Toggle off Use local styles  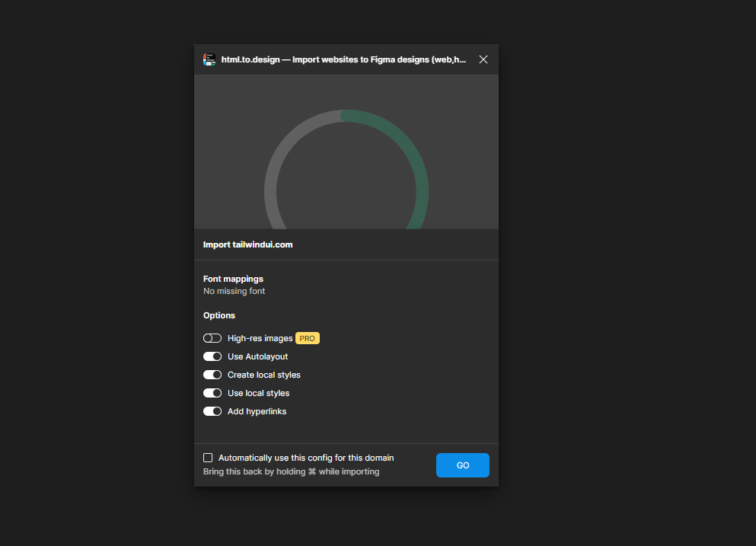point(212,393)
